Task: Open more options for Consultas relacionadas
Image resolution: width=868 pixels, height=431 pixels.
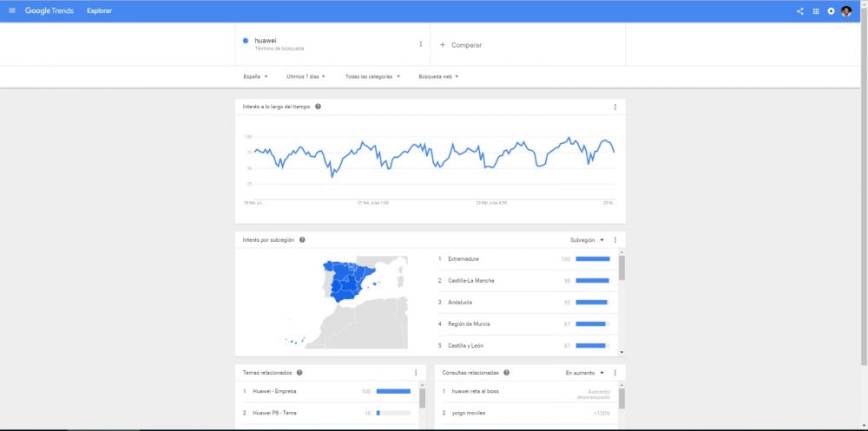Action: pyautogui.click(x=615, y=373)
